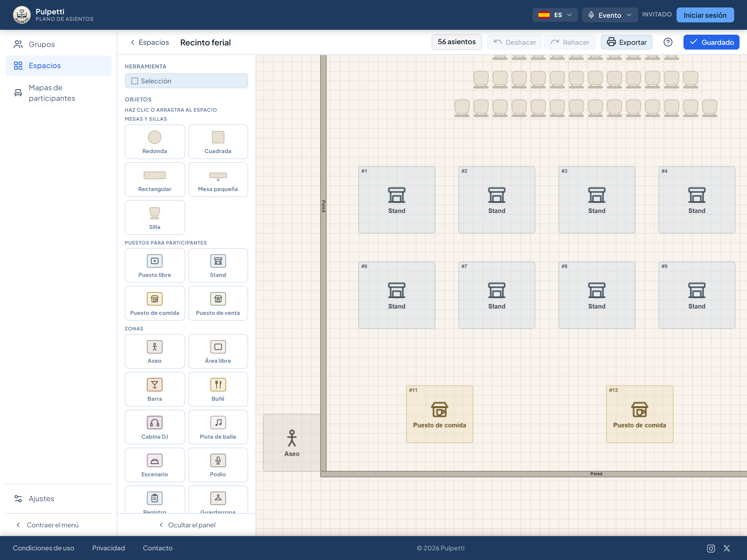Activate the Selección tool
The width and height of the screenshot is (747, 560).
click(186, 81)
